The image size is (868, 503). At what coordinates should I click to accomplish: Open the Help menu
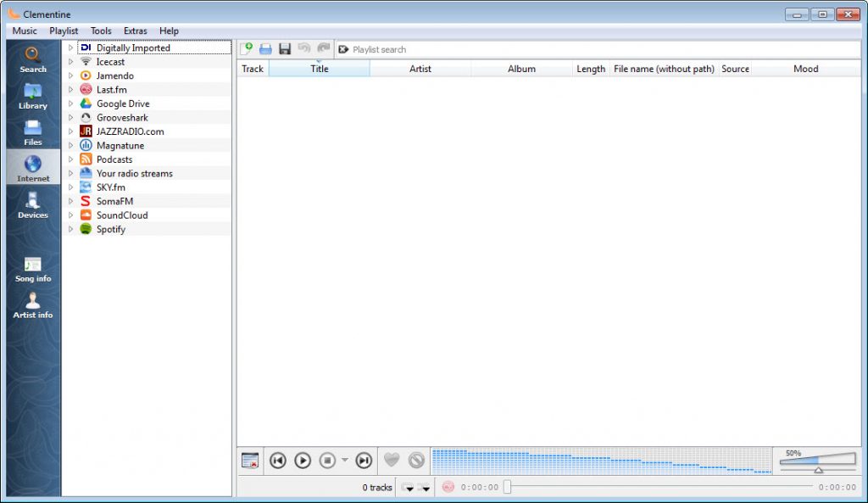[169, 31]
